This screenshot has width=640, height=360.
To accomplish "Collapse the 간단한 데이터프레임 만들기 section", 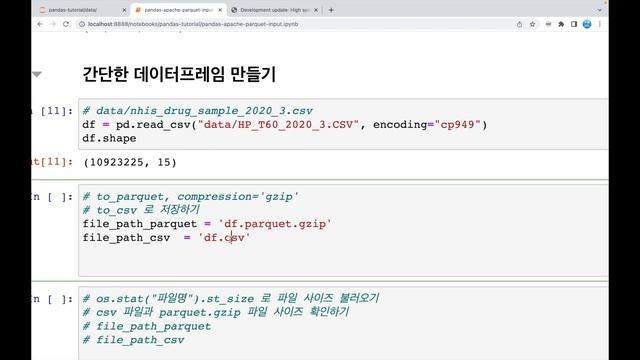I will pyautogui.click(x=37, y=74).
